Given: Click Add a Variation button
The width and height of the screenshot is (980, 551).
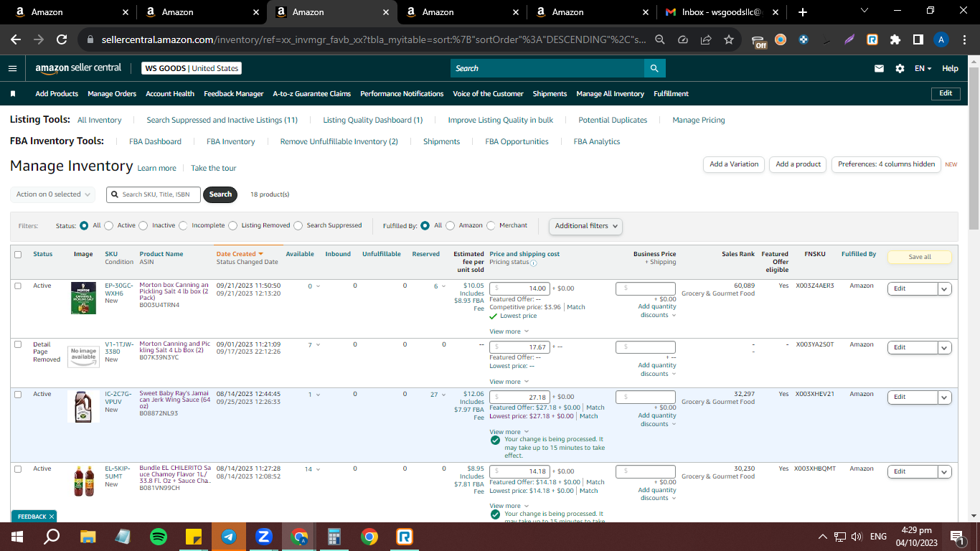Looking at the screenshot, I should pyautogui.click(x=734, y=164).
